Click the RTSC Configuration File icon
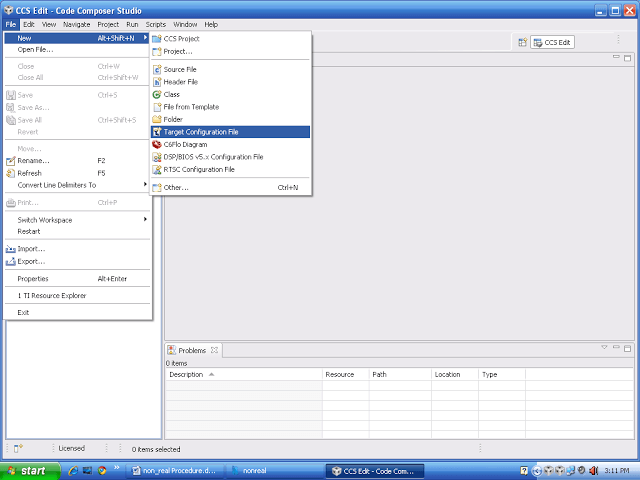Screen dimensions: 640x480 pos(157,169)
